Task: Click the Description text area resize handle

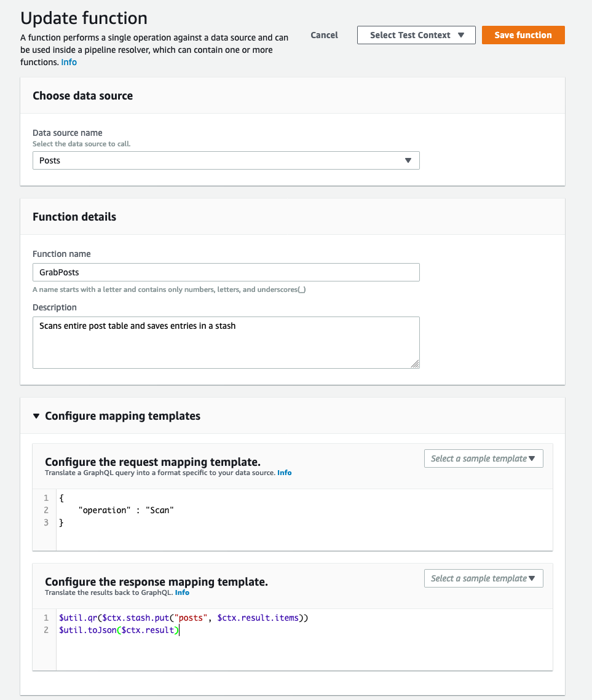Action: click(415, 364)
